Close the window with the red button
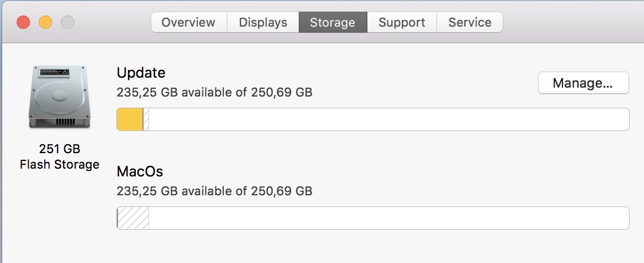Screen dimensions: 644x263 point(23,23)
